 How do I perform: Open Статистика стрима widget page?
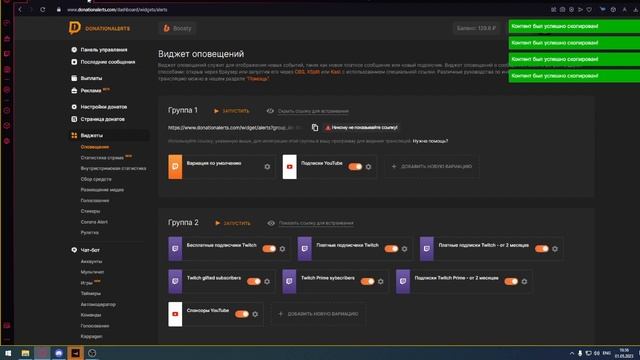point(102,158)
